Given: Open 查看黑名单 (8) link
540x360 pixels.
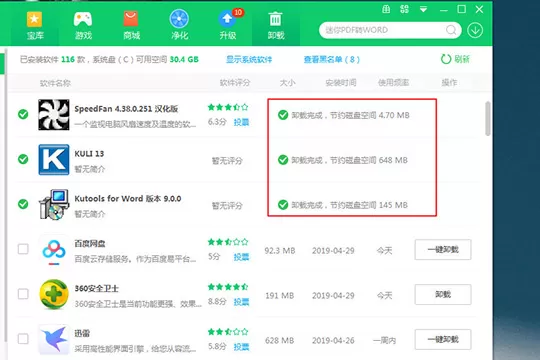Looking at the screenshot, I should [332, 59].
